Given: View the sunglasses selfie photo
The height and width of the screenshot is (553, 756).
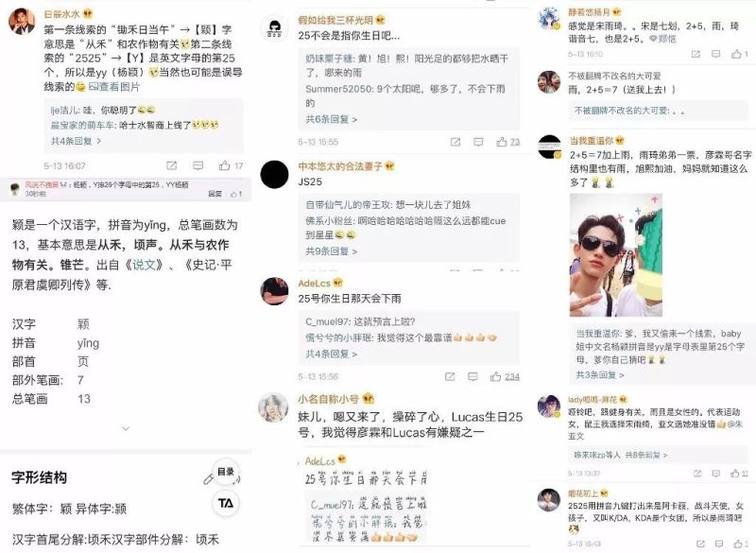Looking at the screenshot, I should 616,255.
